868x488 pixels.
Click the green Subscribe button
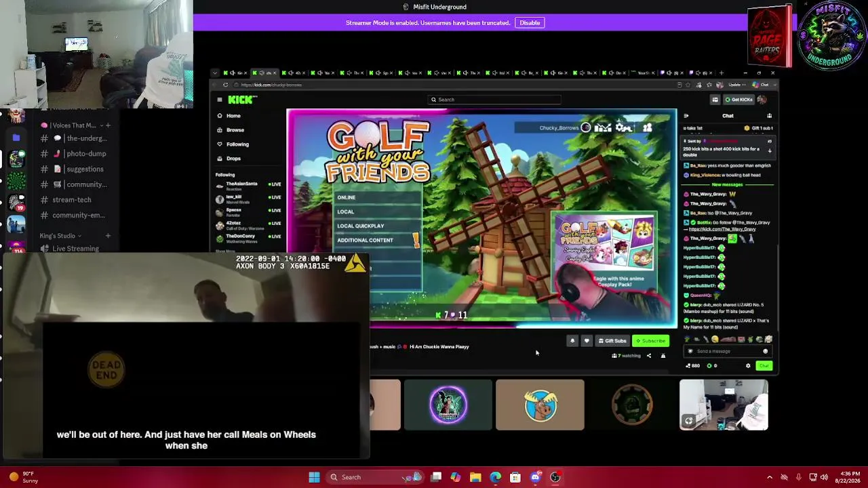pos(651,341)
